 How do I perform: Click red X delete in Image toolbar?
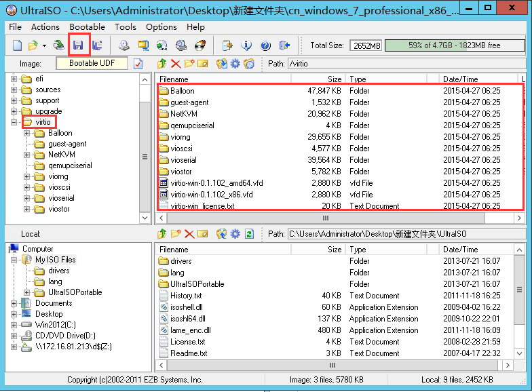[x=176, y=64]
